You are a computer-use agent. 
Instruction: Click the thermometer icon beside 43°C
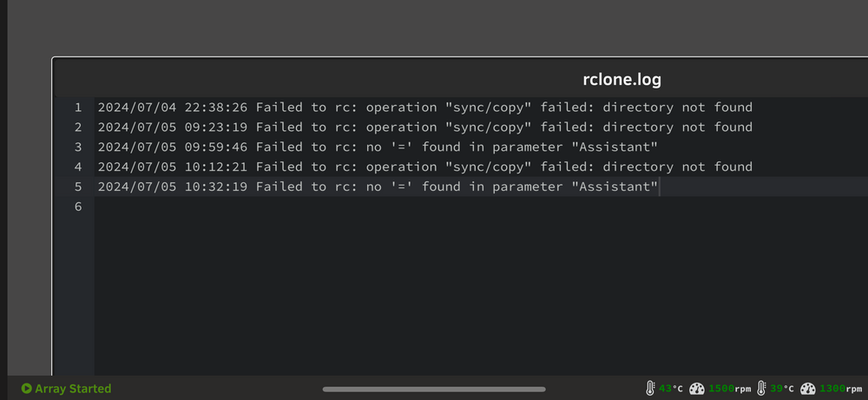[650, 389]
